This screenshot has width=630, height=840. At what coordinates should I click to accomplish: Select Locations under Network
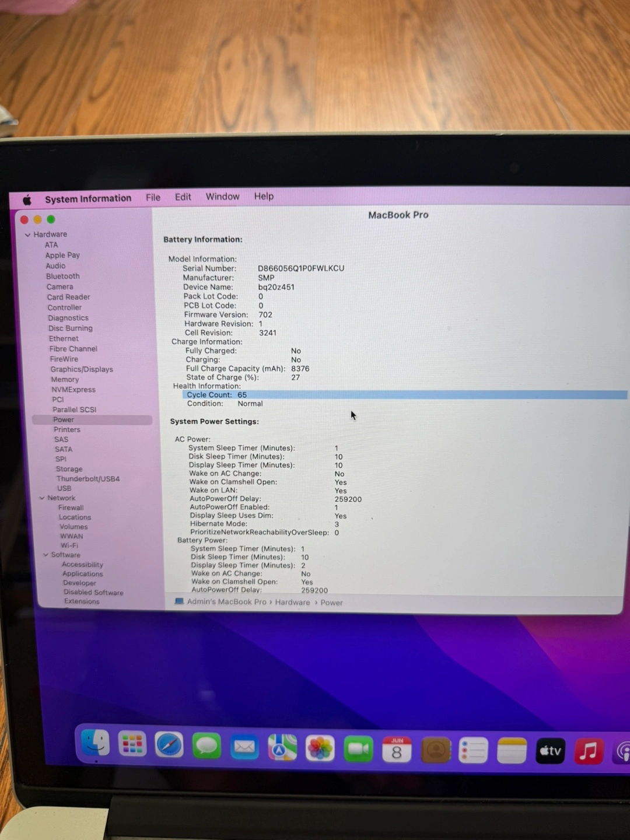click(x=75, y=517)
